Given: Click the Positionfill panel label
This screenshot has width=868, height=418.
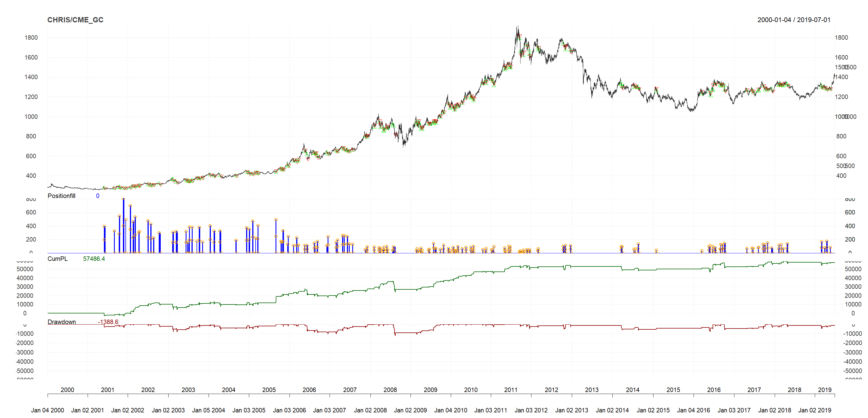Looking at the screenshot, I should coord(61,196).
